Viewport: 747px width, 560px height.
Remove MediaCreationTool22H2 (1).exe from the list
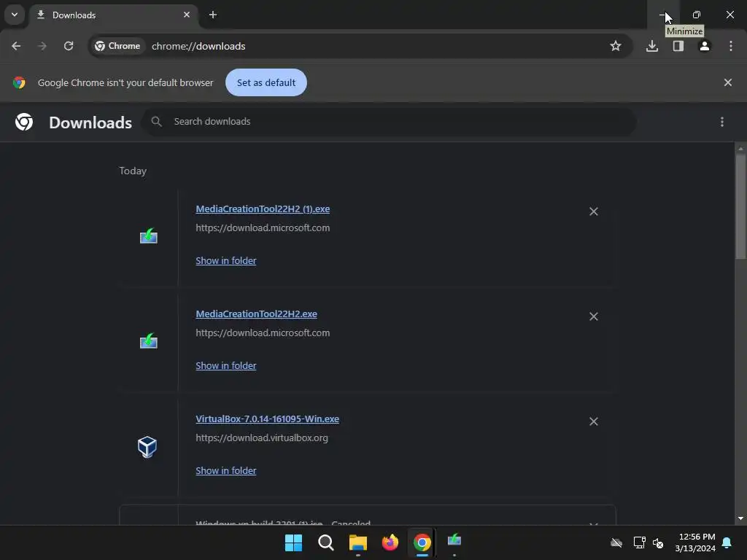[x=594, y=211]
